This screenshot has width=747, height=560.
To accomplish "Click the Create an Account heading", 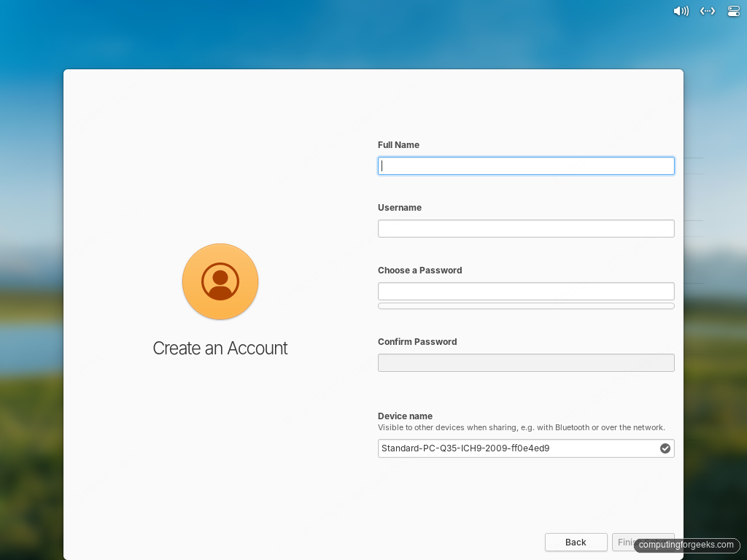I will click(220, 348).
